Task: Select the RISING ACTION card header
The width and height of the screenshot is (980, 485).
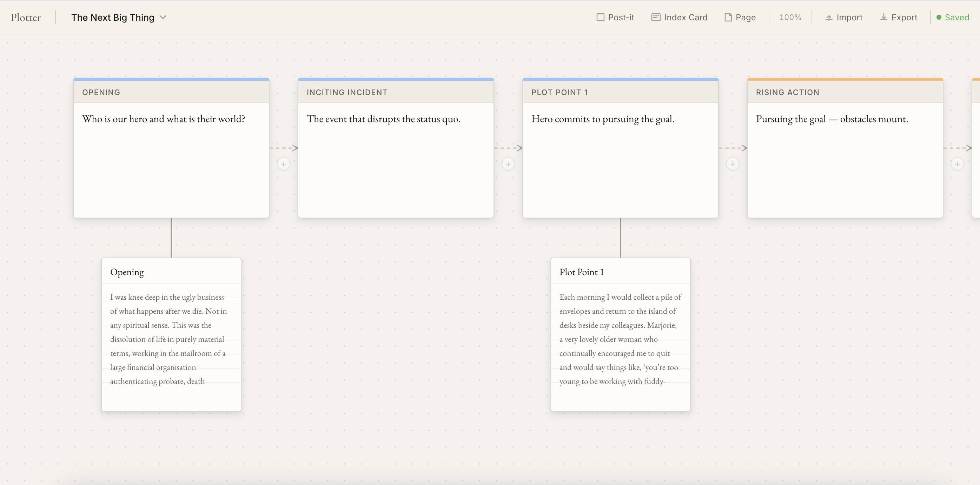Action: (845, 92)
